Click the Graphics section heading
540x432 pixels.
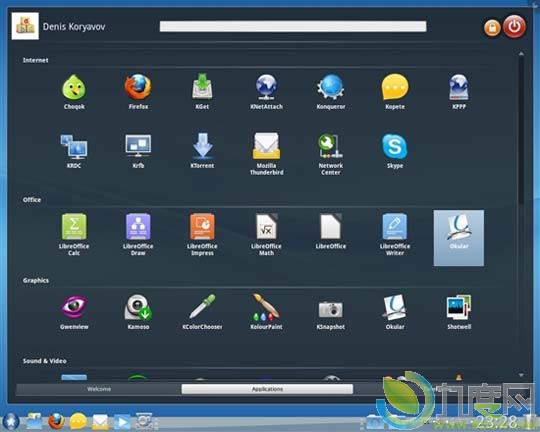pos(36,280)
